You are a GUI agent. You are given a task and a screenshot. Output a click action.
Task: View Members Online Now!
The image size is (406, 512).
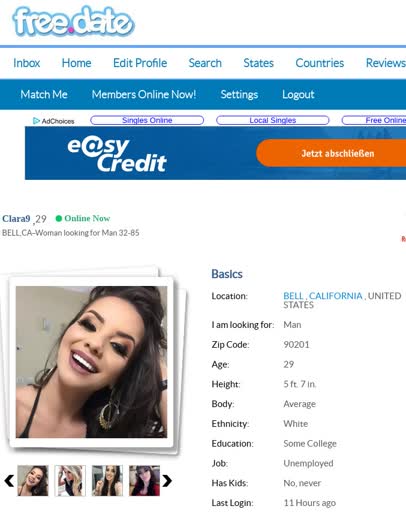144,94
